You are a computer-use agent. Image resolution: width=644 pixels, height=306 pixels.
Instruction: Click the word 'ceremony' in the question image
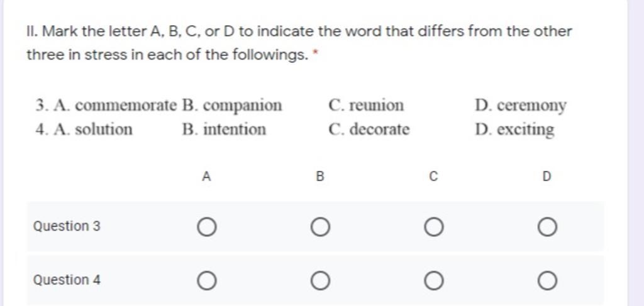[x=531, y=106]
